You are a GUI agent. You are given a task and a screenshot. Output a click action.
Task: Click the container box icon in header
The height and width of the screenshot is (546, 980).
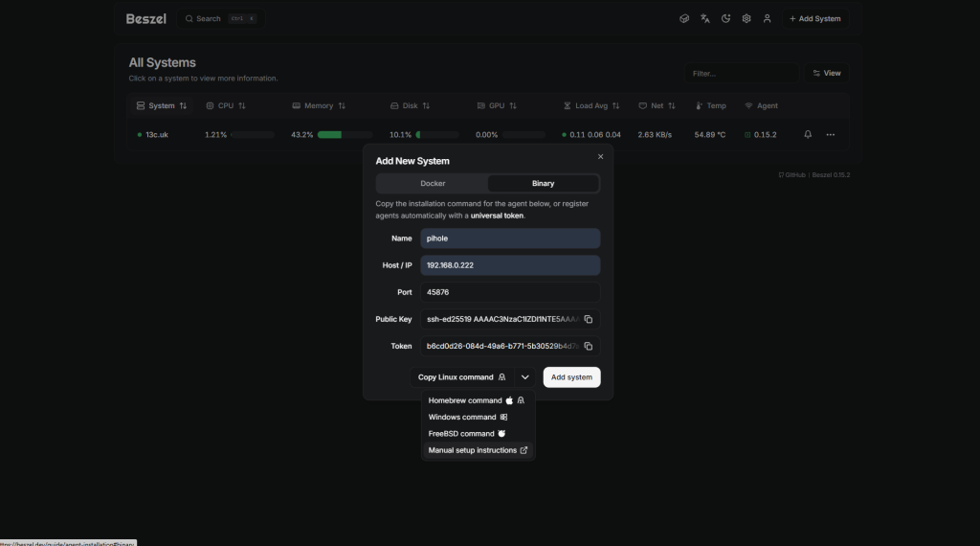tap(684, 18)
